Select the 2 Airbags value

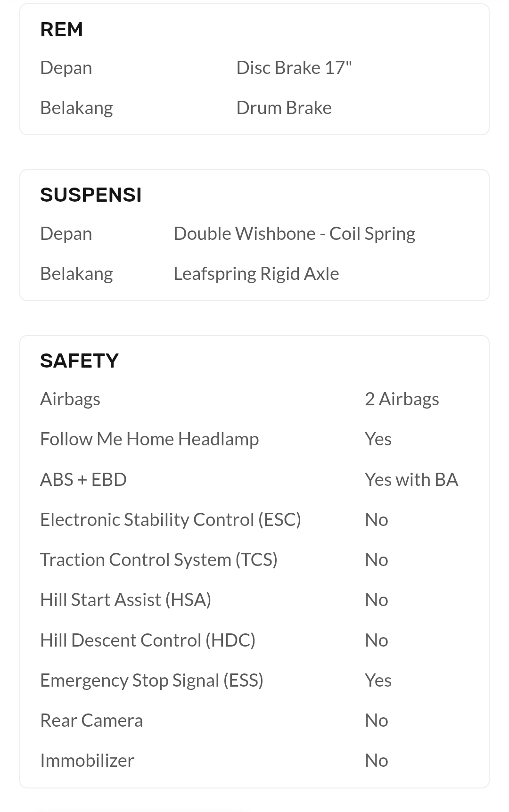point(402,399)
